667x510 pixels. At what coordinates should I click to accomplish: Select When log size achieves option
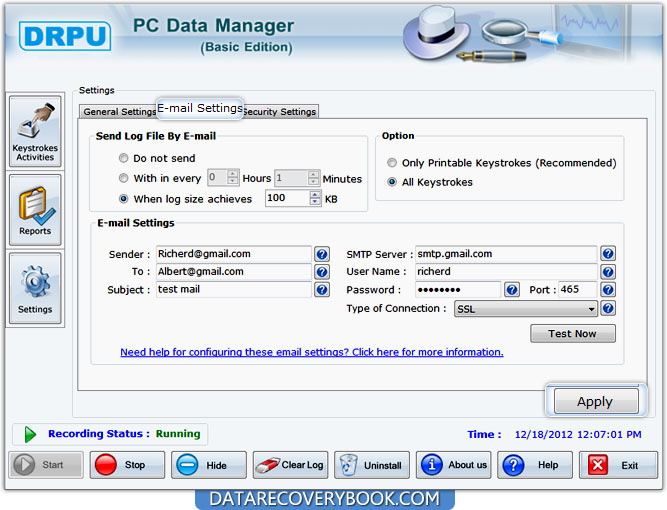[123, 199]
